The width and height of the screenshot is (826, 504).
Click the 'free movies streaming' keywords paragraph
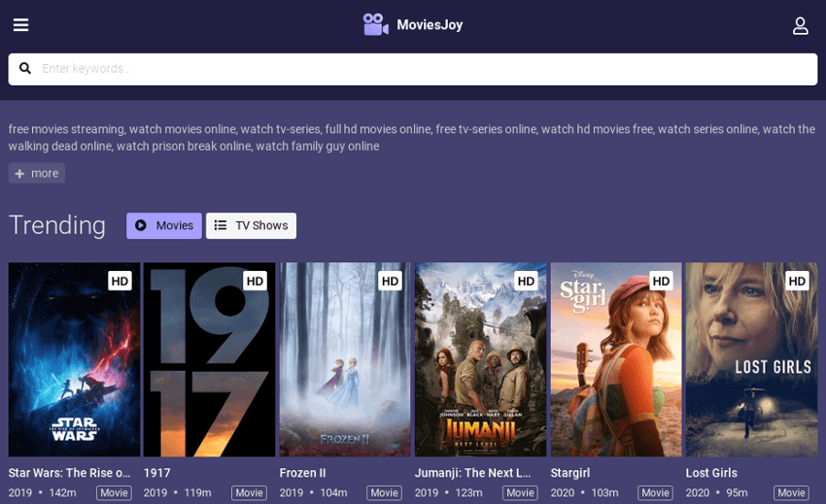[412, 138]
